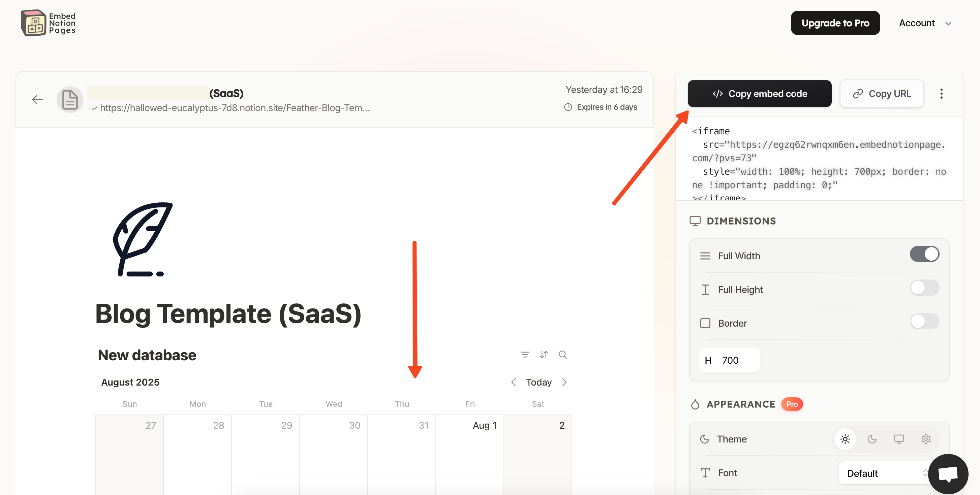Screen dimensions: 980x495
Task: Search the New database with magnifier icon
Action: coord(563,354)
